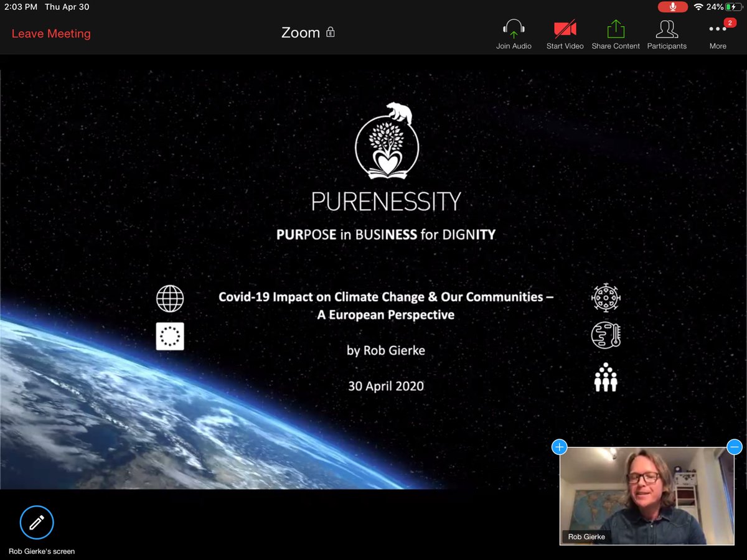Tap the encryption lock icon beside Zoom
This screenshot has width=747, height=560.
(x=331, y=32)
